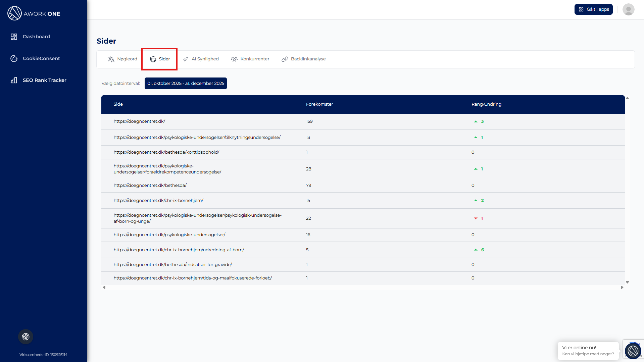Open the Konkurrenter tab
The image size is (644, 362).
click(x=250, y=59)
